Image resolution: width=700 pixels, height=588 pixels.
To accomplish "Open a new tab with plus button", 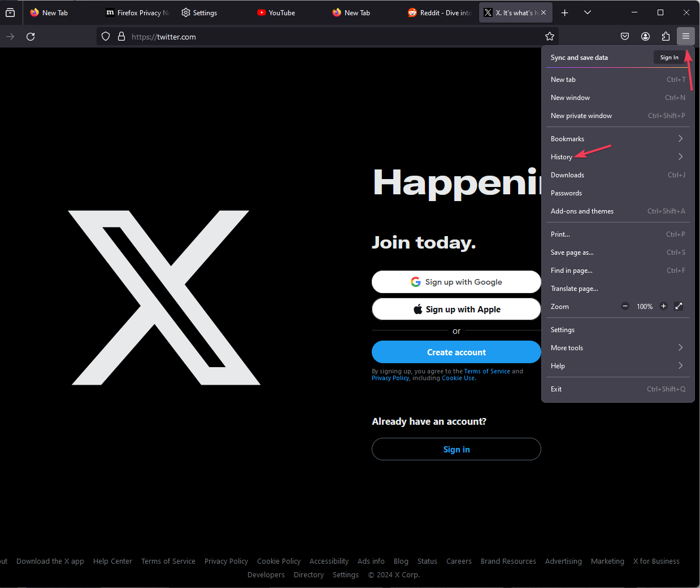I will 564,12.
